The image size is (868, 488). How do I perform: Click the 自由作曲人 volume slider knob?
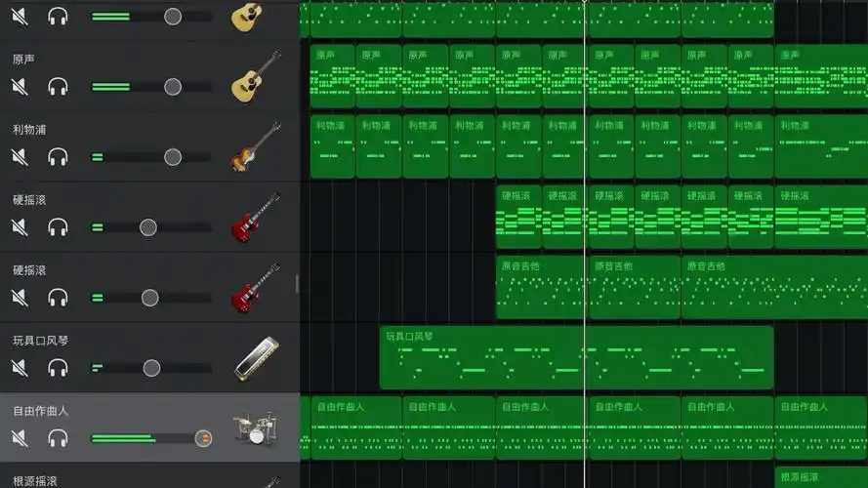tap(203, 438)
